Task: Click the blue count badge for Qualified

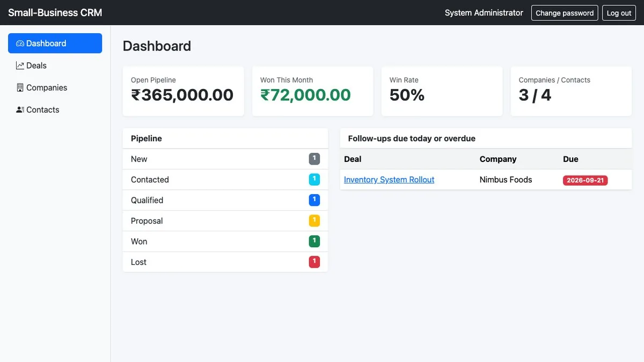Action: click(x=314, y=200)
